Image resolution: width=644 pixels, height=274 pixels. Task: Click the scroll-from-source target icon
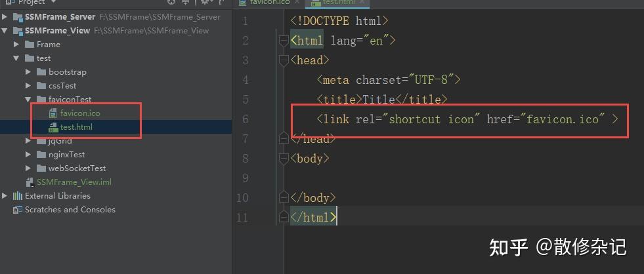171,2
